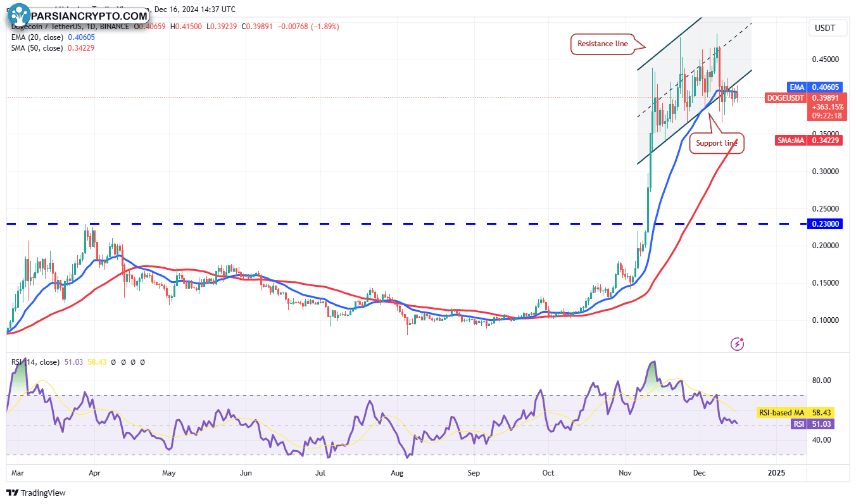Click the 0.30000 price axis value
The height and width of the screenshot is (504, 856).
point(826,172)
